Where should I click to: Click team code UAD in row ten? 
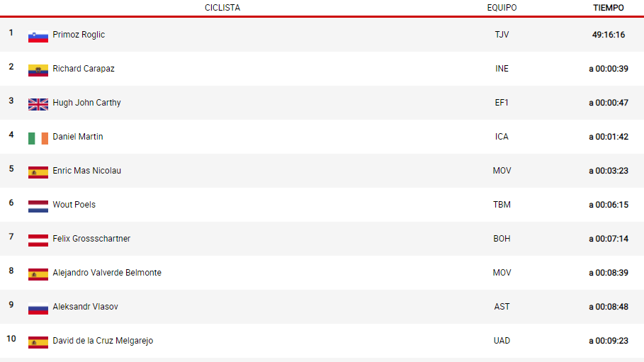502,341
